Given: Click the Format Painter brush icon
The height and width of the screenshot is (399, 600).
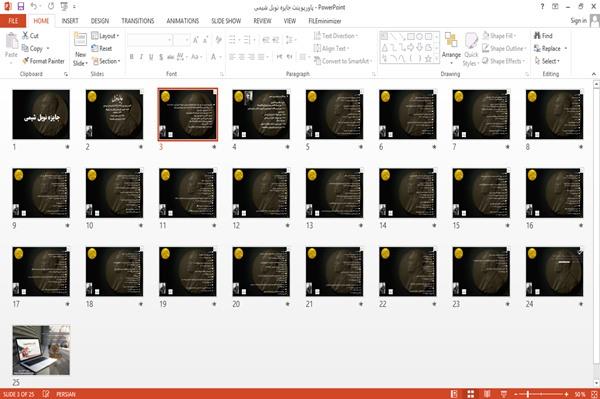Looking at the screenshot, I should click(x=25, y=61).
